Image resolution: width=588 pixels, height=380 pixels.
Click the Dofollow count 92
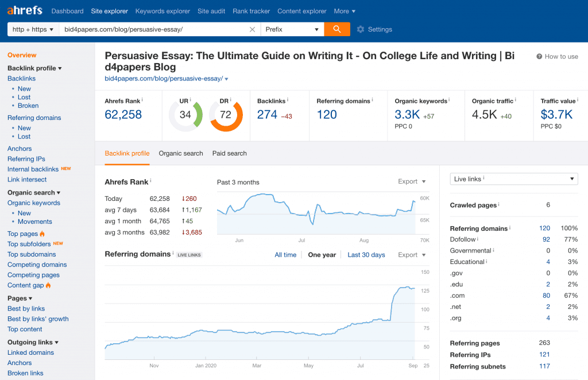click(546, 239)
